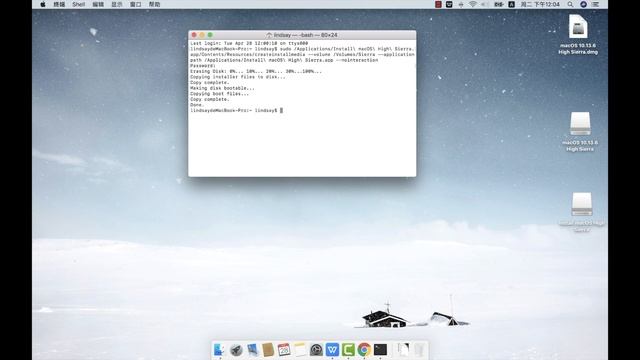640x360 pixels.
Task: Open Launchpad rocket icon in Dock
Action: pos(236,350)
